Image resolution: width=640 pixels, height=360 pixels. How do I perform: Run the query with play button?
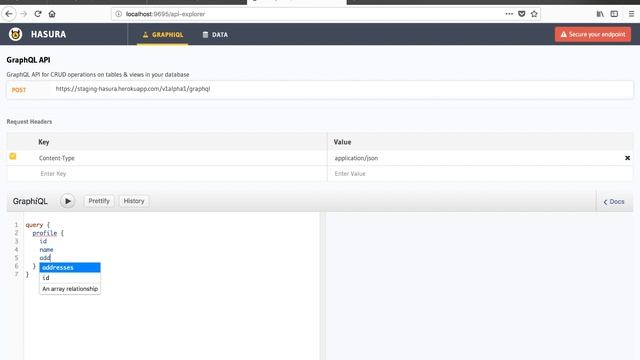point(68,201)
